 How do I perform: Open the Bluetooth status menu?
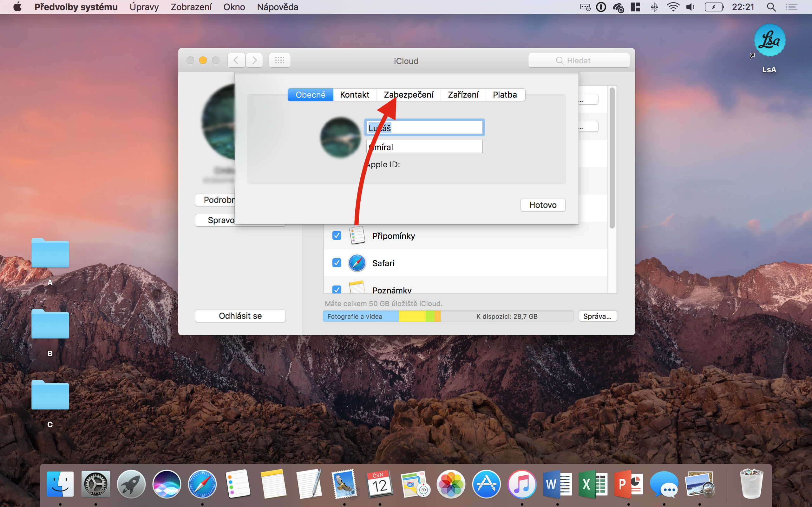[x=654, y=7]
